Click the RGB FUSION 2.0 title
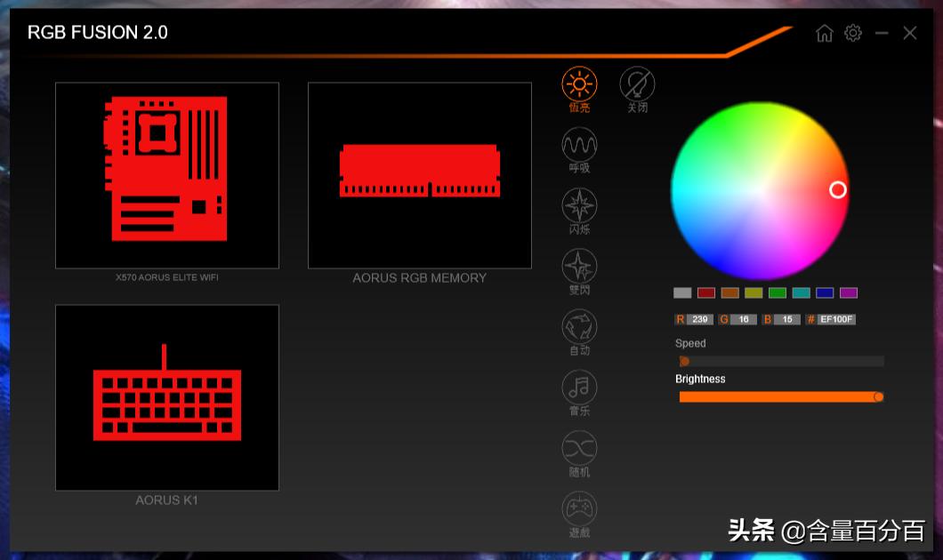This screenshot has width=943, height=560. click(98, 33)
